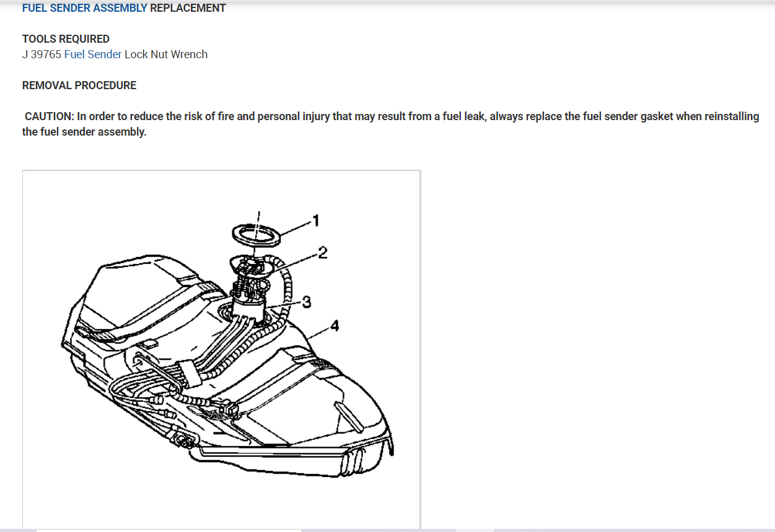The height and width of the screenshot is (532, 775).
Task: Click the fuel tank diagram image
Action: 221,350
